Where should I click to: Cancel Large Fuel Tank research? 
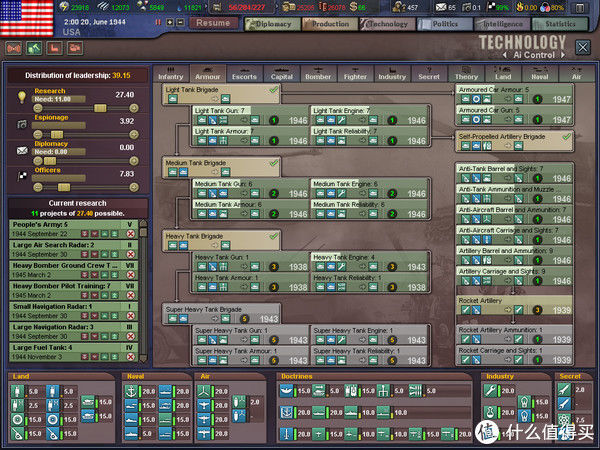(130, 357)
